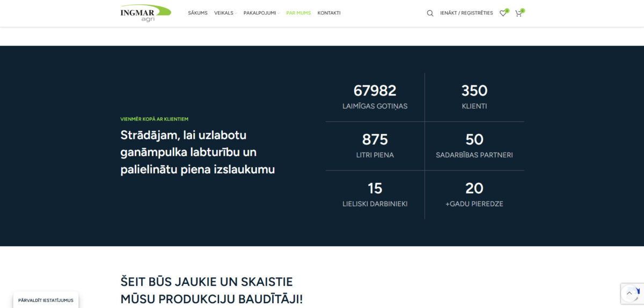Click the +Gadu pieredze label

pyautogui.click(x=474, y=204)
